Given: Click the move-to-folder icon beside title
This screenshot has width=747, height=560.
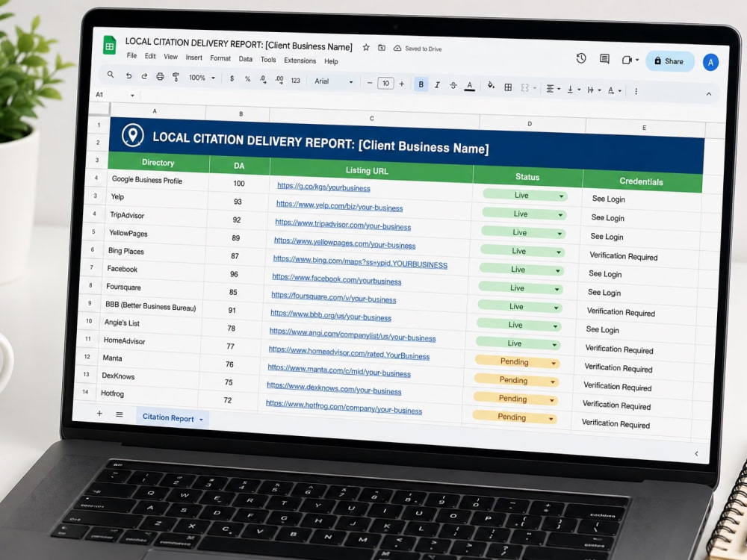Looking at the screenshot, I should tap(382, 48).
